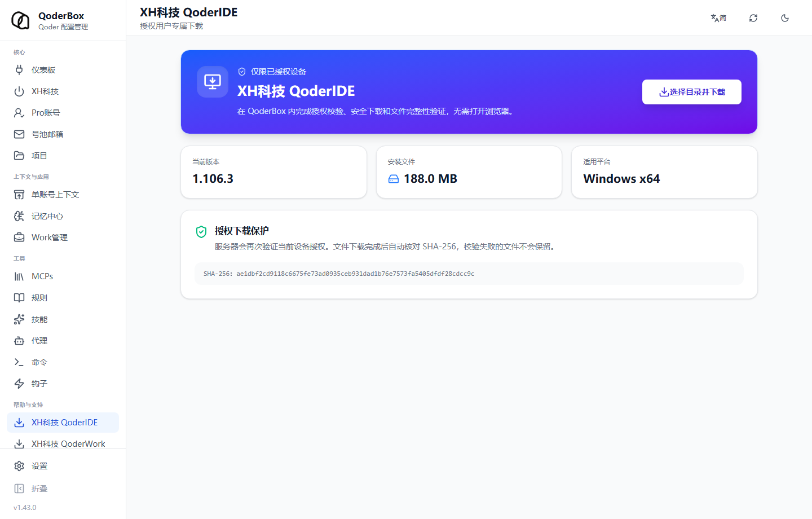Click version label v1.43.0

click(25, 508)
